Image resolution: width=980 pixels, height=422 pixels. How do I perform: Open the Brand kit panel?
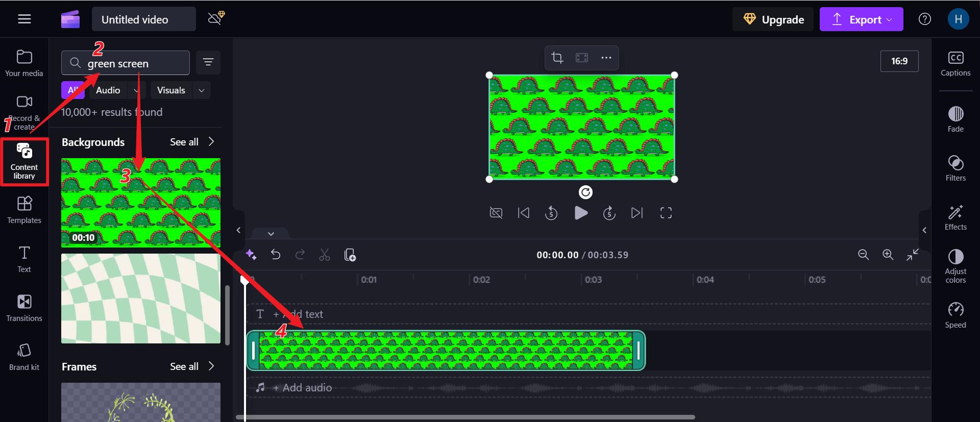coord(24,357)
